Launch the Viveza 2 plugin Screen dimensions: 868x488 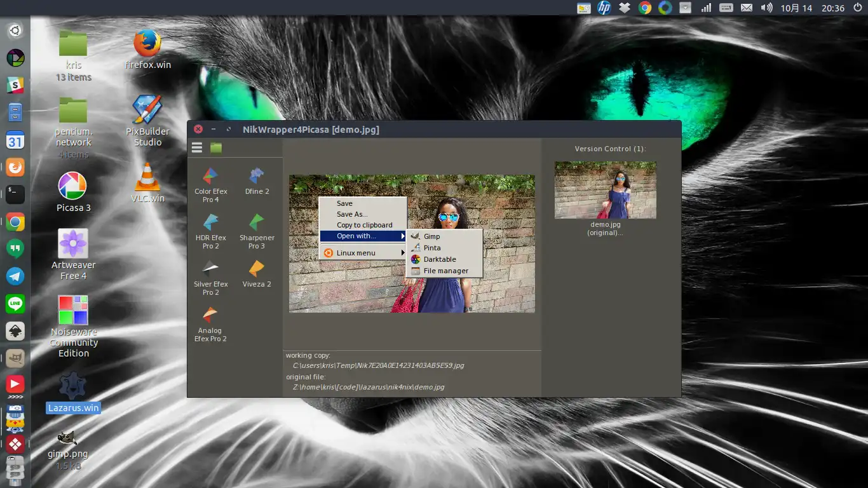pos(257,274)
